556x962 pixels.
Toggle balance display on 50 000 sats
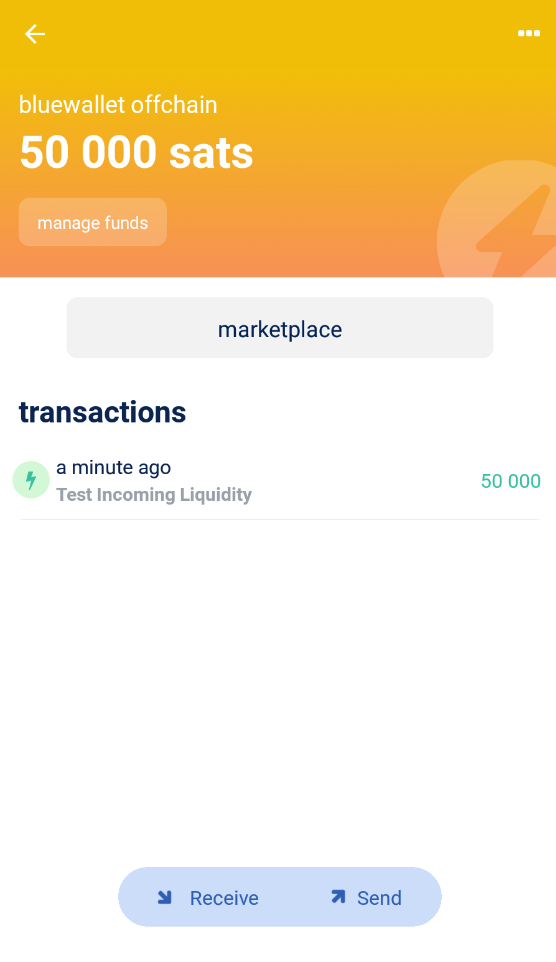click(136, 152)
